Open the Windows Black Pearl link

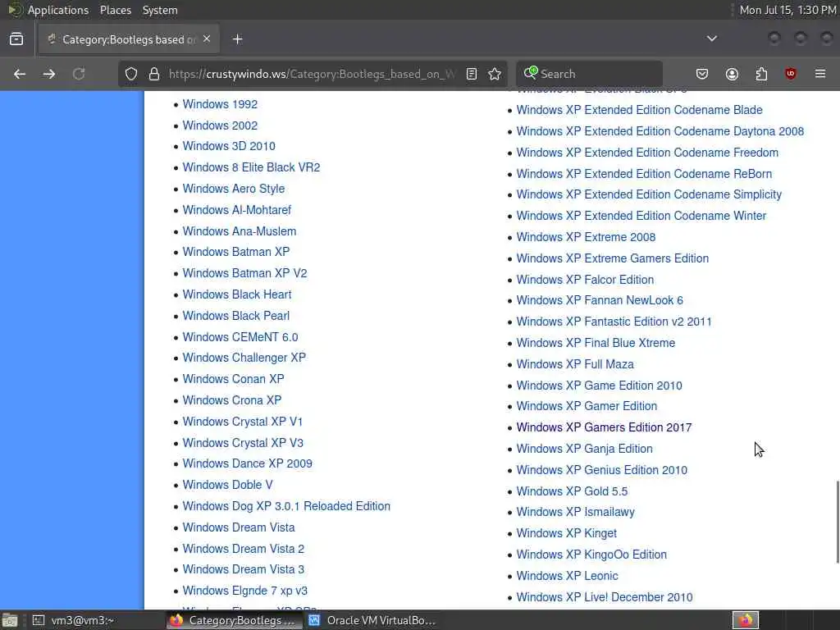click(x=235, y=316)
